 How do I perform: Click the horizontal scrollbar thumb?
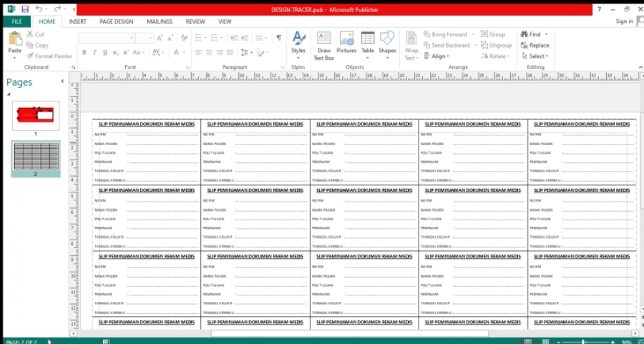tap(349, 333)
